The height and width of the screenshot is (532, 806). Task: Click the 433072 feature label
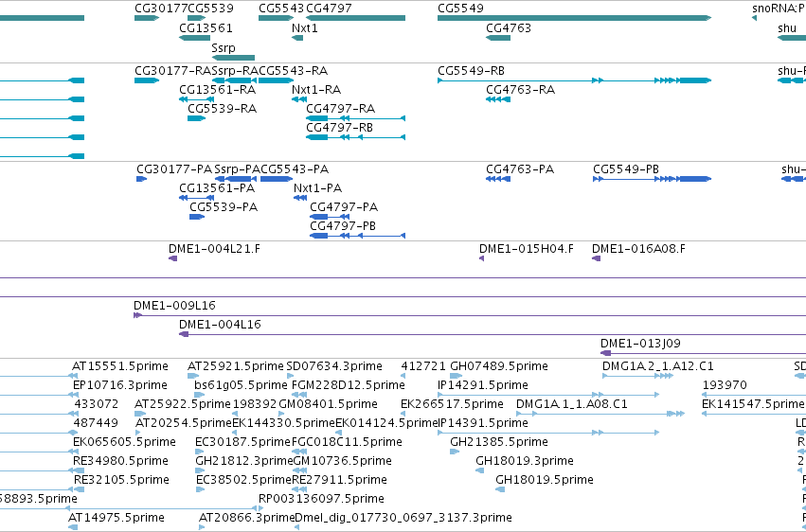tap(96, 404)
